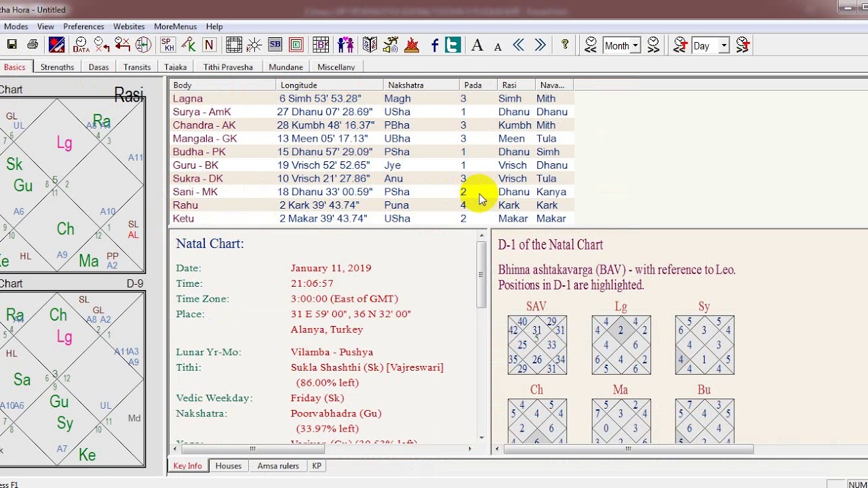The height and width of the screenshot is (488, 868).
Task: Open the Modes menu
Action: click(x=16, y=26)
